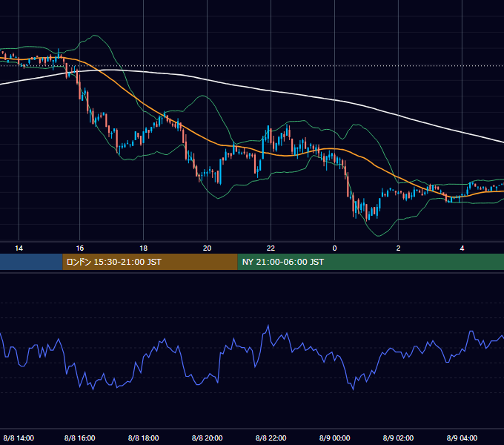Click hour label 16 on price chart axis
This screenshot has height=445, width=504.
click(80, 248)
